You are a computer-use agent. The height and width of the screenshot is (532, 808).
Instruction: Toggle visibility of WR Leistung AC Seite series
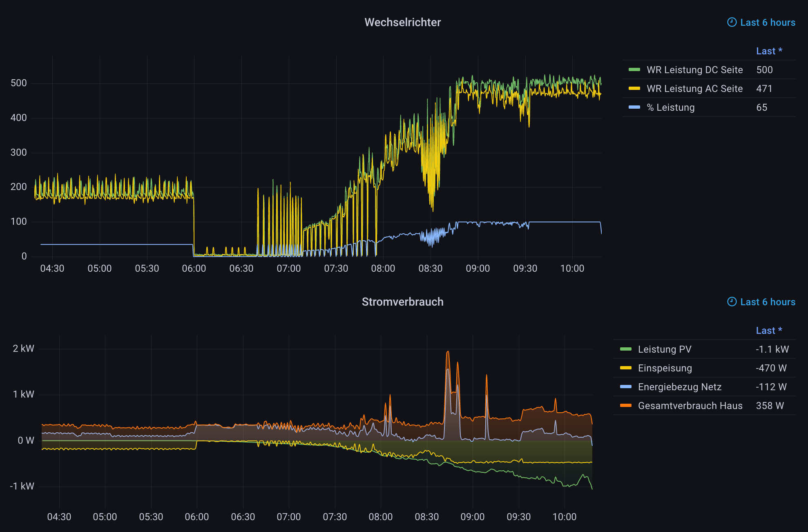[x=694, y=89]
